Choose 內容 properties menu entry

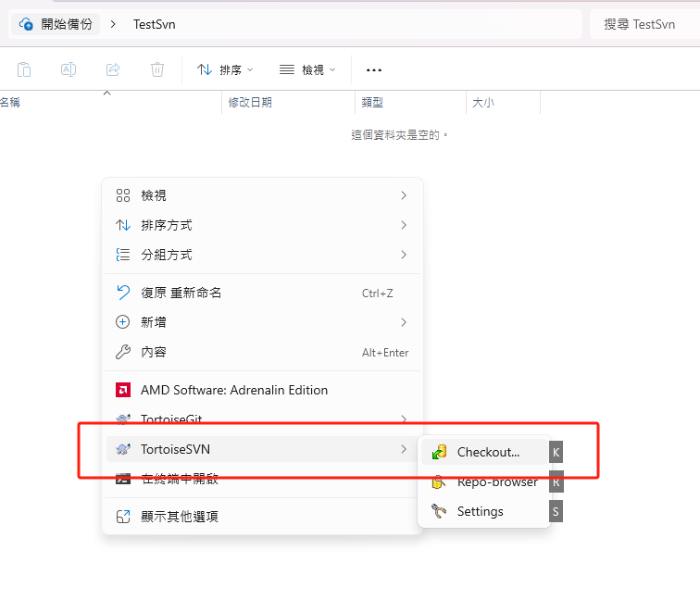263,352
